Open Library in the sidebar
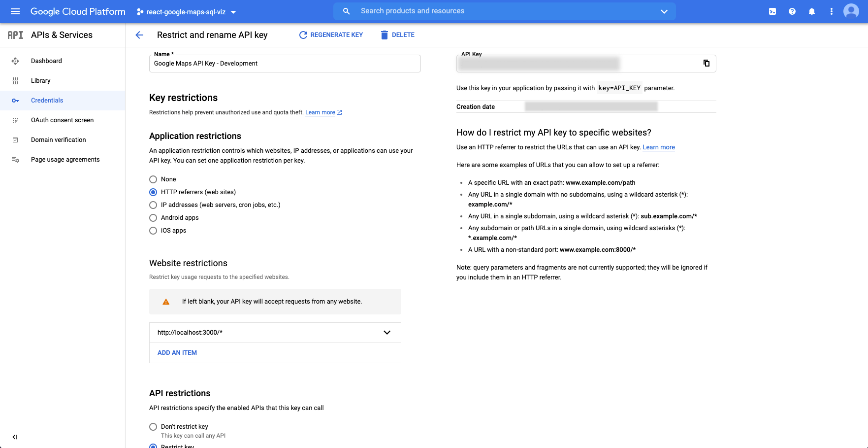 (63, 81)
